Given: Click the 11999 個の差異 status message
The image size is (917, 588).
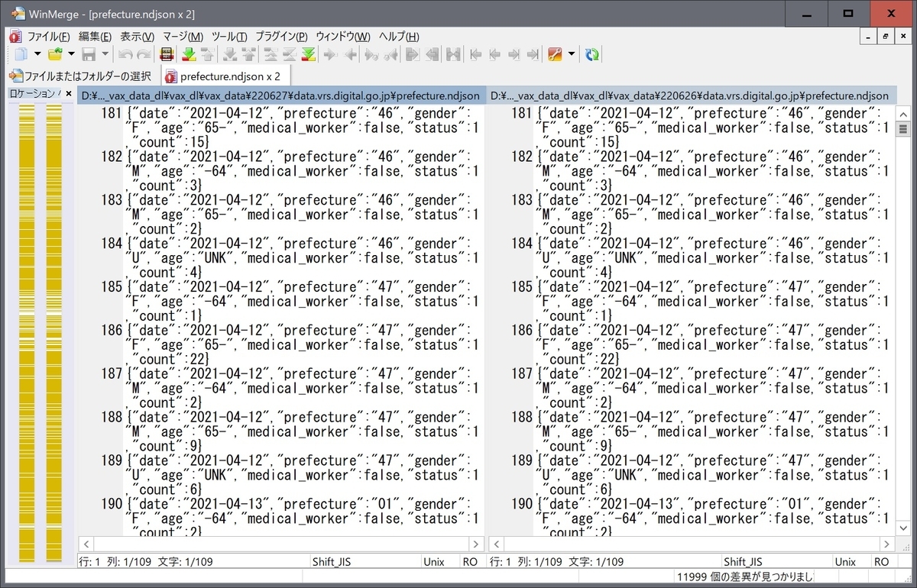Looking at the screenshot, I should (x=745, y=577).
